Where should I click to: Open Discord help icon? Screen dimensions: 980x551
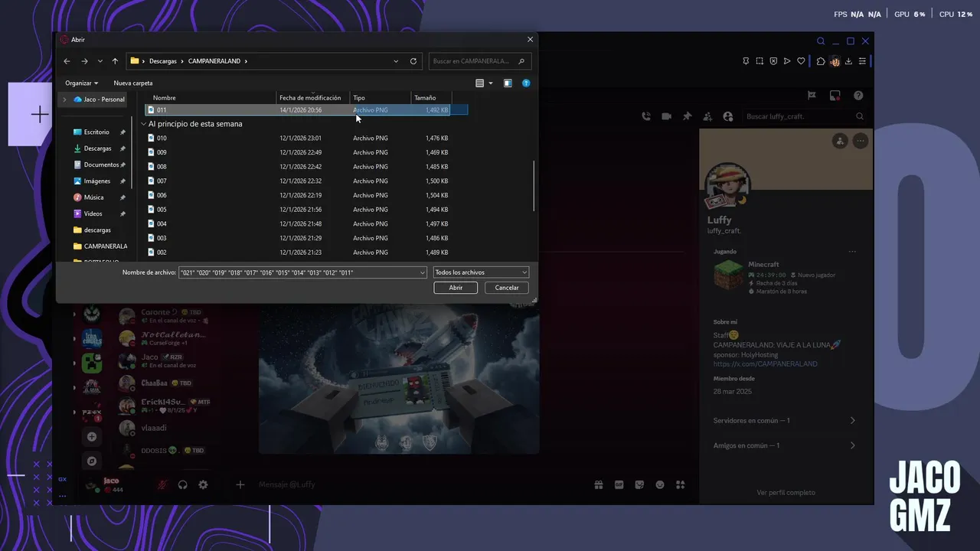point(858,96)
